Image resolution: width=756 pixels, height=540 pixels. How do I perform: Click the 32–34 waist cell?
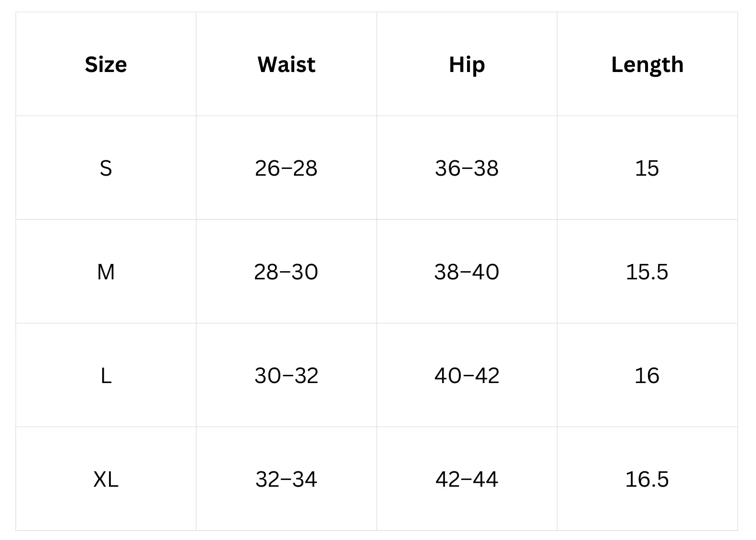pos(286,479)
